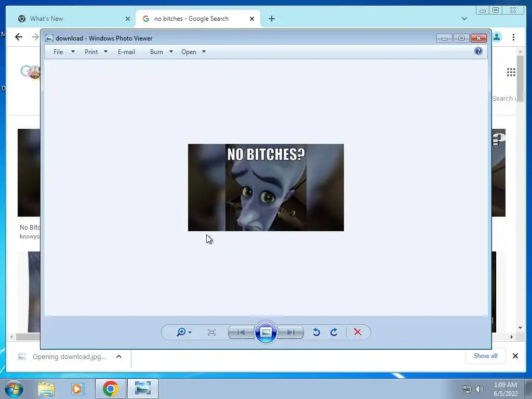Rotate the image clockwise
Screen dimensions: 532x399
click(x=334, y=332)
